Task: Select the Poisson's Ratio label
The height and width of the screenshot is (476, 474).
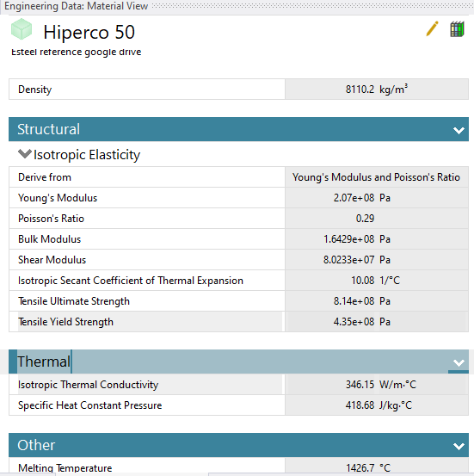Action: (x=51, y=219)
